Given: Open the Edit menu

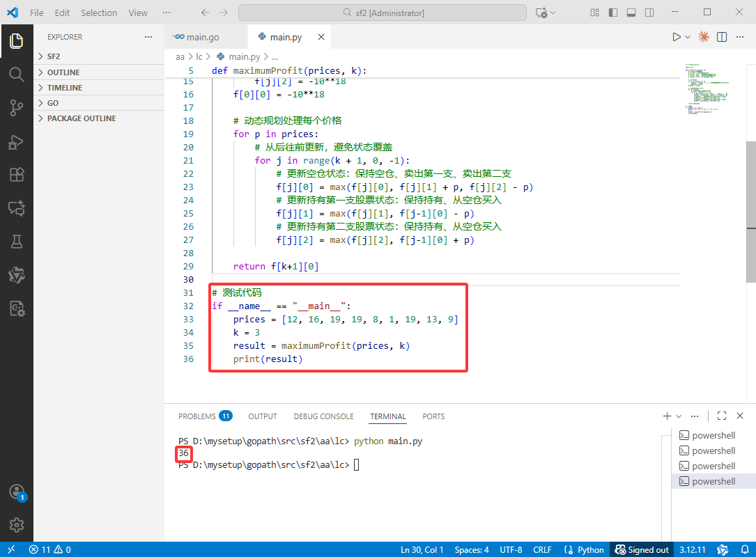Looking at the screenshot, I should click(x=62, y=13).
